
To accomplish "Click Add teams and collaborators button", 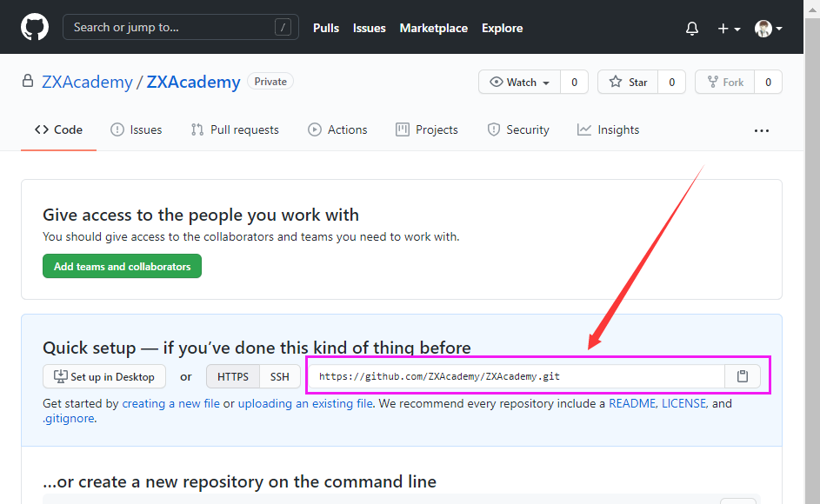I will (122, 266).
